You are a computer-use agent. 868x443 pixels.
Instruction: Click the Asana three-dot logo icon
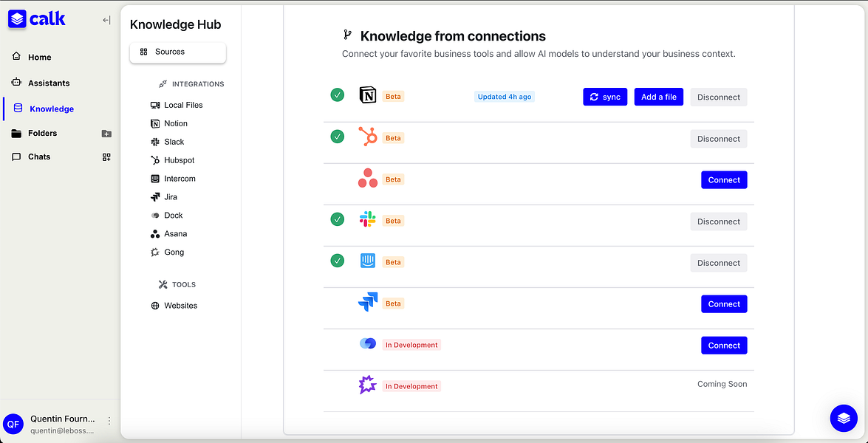coord(367,179)
